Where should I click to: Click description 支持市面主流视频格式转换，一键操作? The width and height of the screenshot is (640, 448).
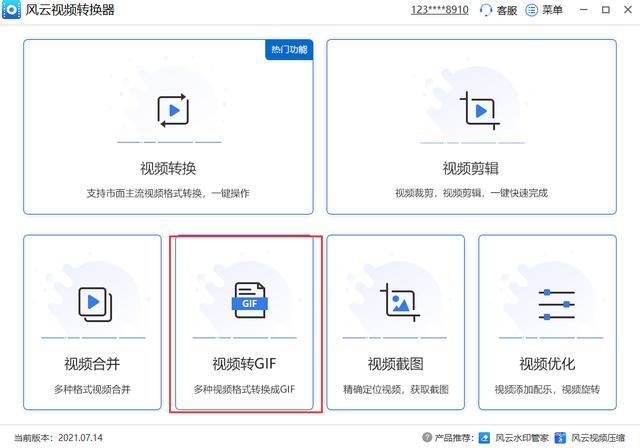click(168, 193)
